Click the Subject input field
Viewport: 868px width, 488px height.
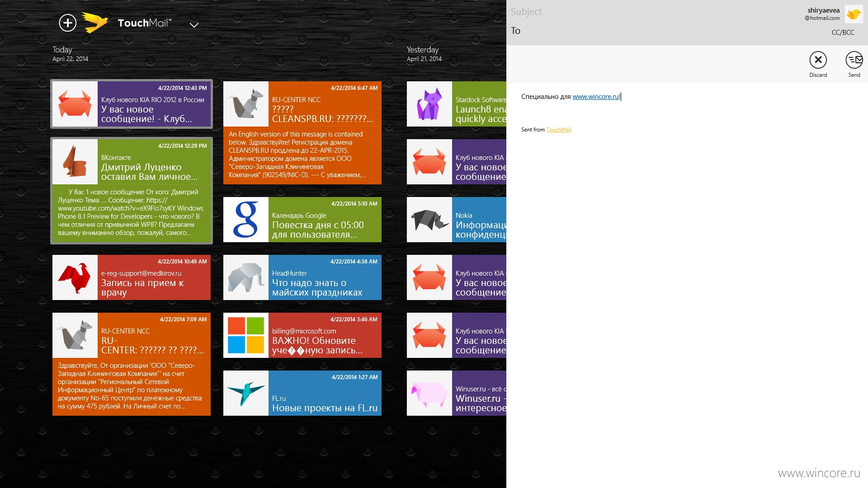(x=651, y=12)
